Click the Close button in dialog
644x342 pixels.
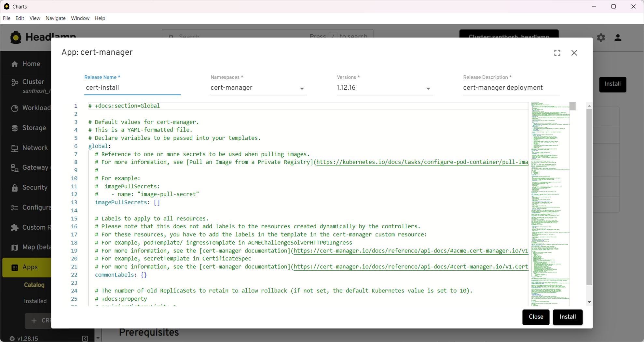(x=536, y=317)
